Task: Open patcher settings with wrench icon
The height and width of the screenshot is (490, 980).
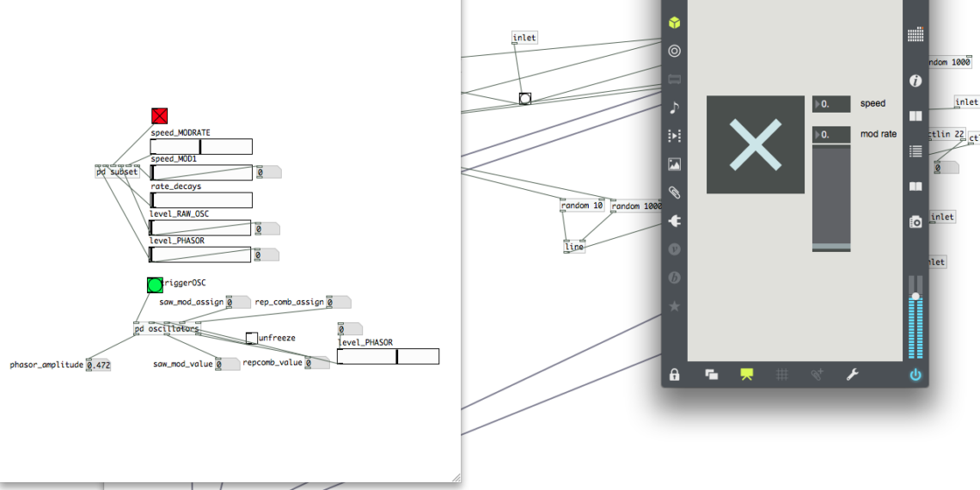Action: point(853,375)
